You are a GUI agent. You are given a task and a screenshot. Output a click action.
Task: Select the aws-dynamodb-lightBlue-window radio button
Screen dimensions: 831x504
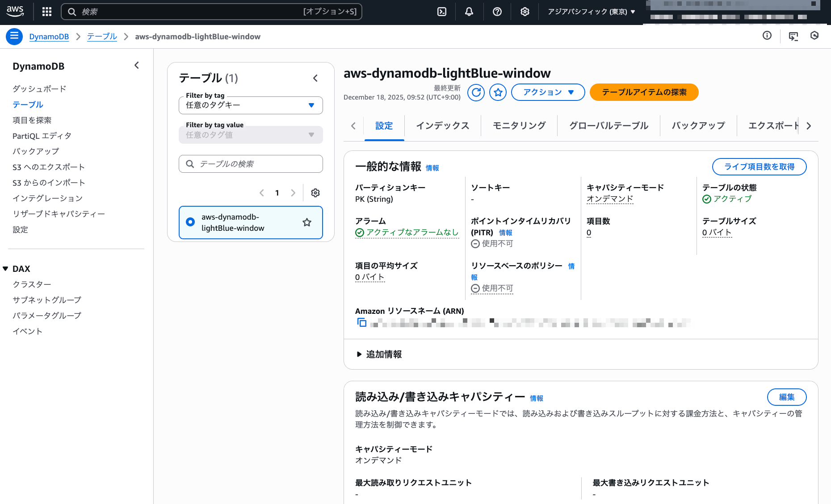[x=190, y=222]
